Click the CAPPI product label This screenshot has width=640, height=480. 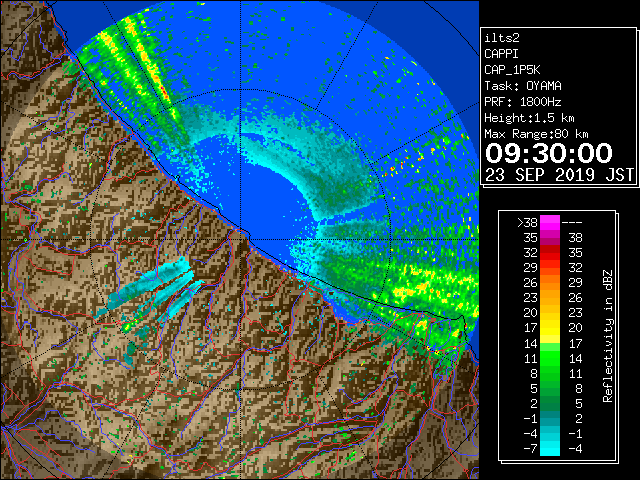pos(501,54)
